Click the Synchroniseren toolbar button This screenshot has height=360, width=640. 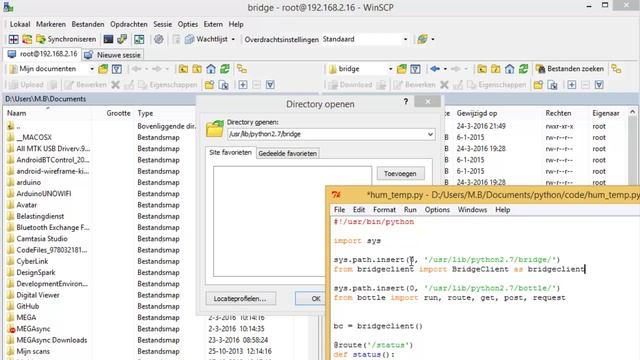pos(67,39)
